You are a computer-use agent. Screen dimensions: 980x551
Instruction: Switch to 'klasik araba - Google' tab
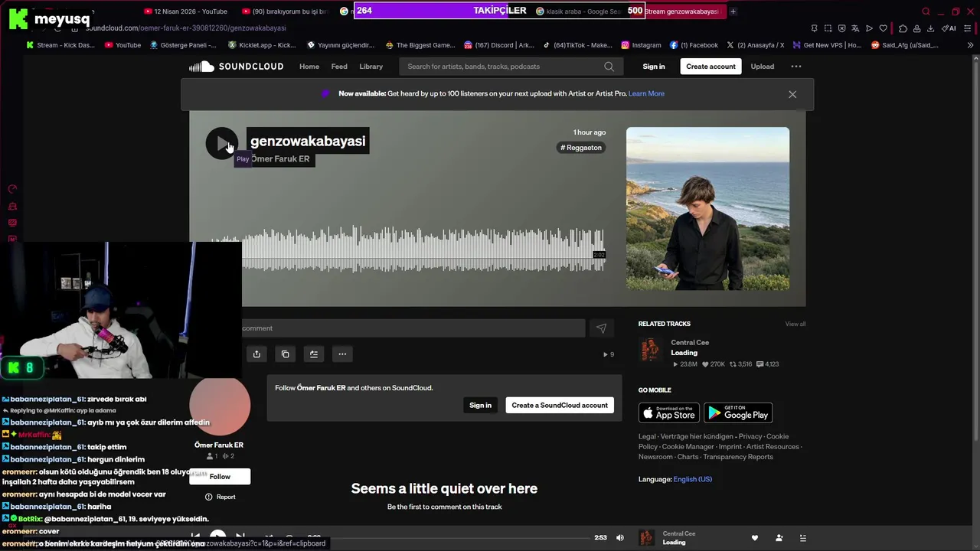coord(580,11)
